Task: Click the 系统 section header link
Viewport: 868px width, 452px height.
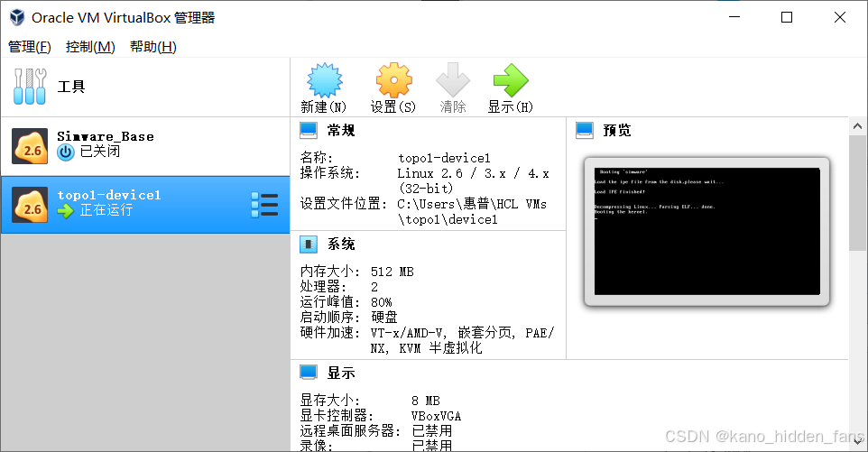Action: pos(341,244)
